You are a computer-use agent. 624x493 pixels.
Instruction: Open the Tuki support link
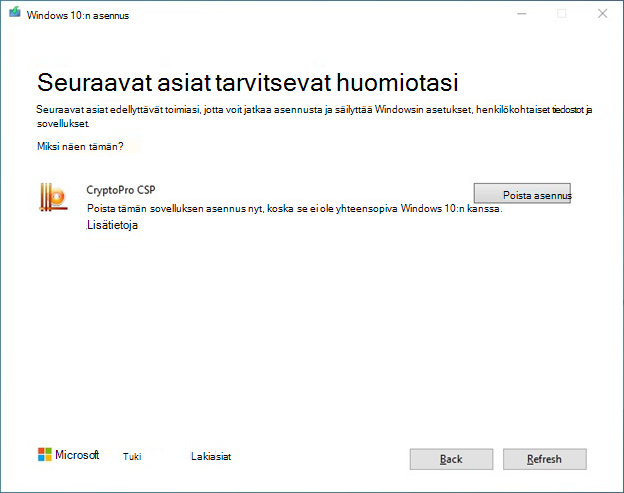[132, 456]
